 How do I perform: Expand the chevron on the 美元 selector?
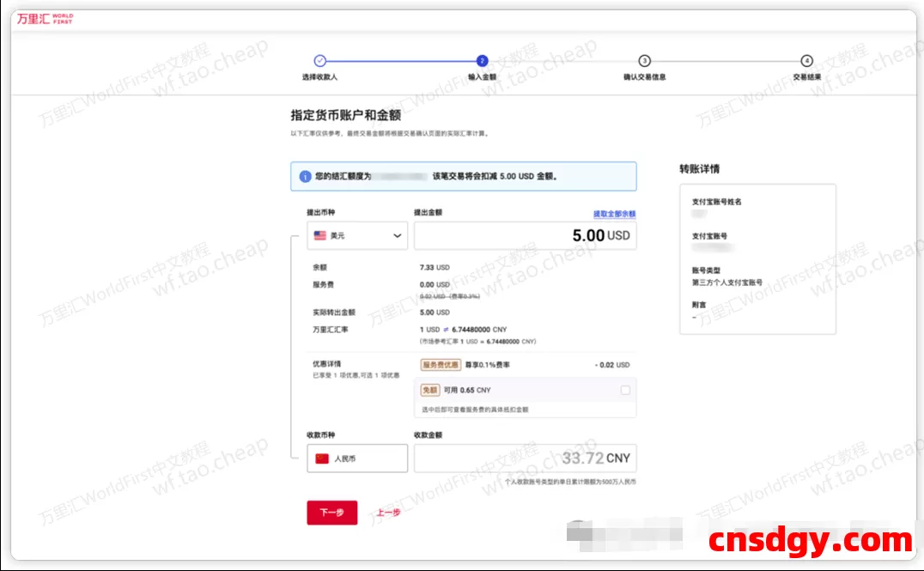[397, 236]
